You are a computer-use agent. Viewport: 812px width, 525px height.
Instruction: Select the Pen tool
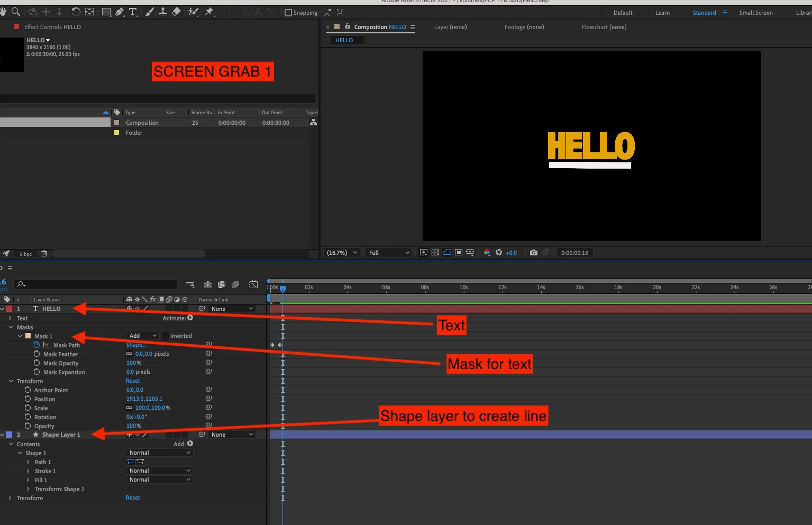[x=120, y=12]
